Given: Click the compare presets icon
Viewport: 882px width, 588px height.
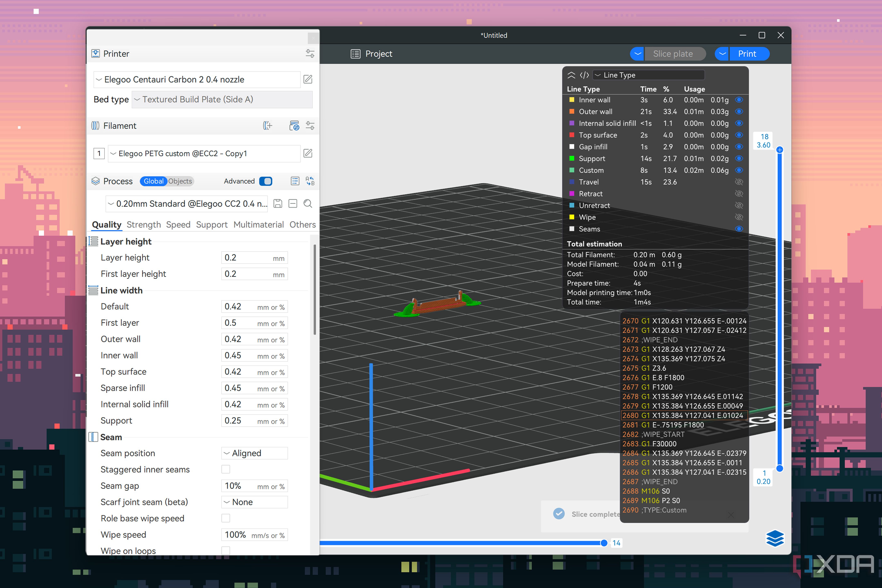Looking at the screenshot, I should [x=310, y=181].
